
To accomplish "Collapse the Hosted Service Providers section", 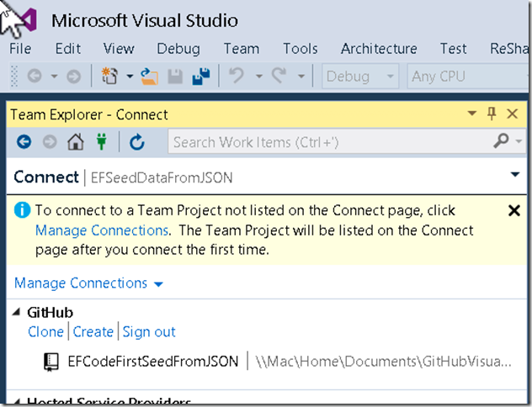I will tap(17, 402).
